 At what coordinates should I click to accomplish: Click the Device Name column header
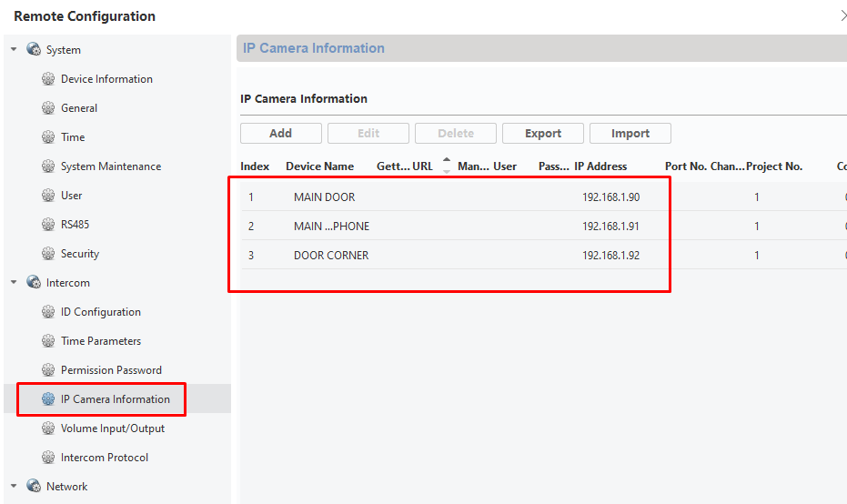tap(320, 166)
